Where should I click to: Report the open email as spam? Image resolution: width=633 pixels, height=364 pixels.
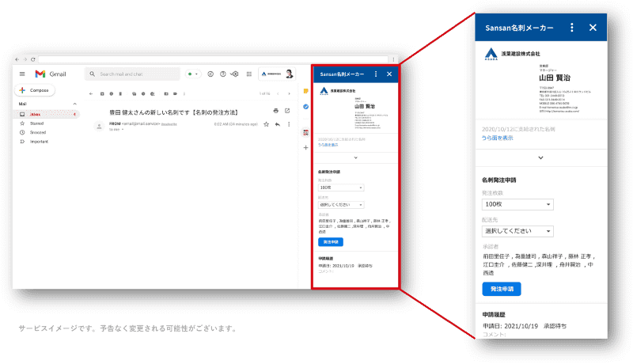pos(111,93)
